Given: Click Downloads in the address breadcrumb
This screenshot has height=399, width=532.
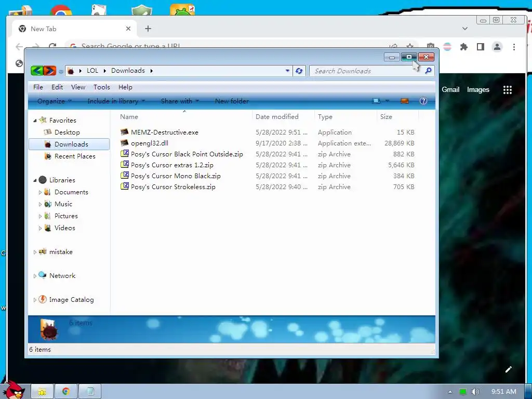Looking at the screenshot, I should [128, 71].
